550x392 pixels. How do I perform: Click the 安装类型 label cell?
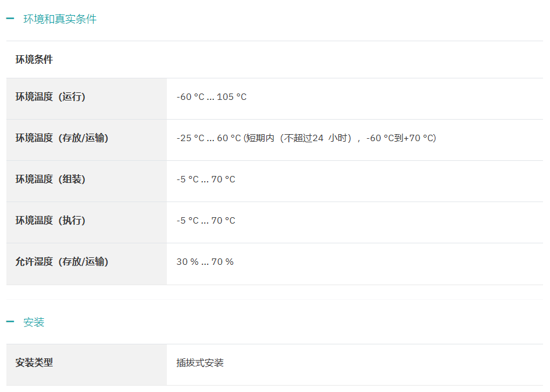[x=34, y=362]
